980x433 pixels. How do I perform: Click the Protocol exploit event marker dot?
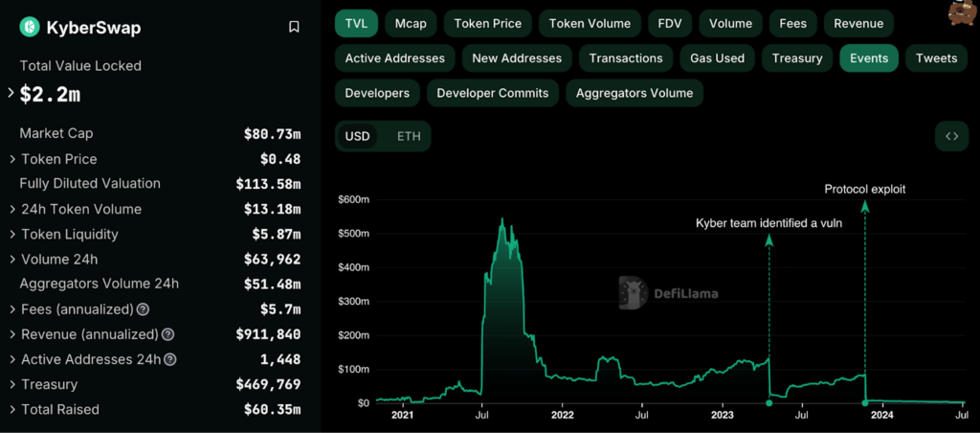tap(865, 402)
